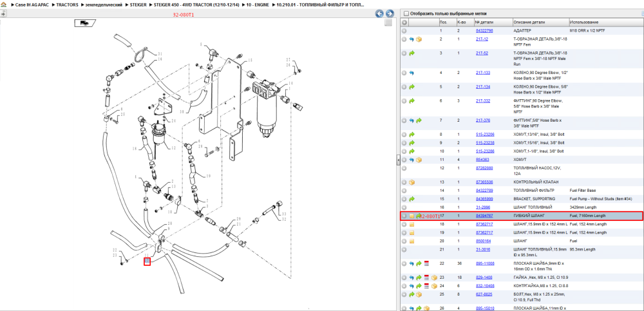Click the green forward arrow on row 217-376
This screenshot has height=311, width=644.
(x=419, y=120)
